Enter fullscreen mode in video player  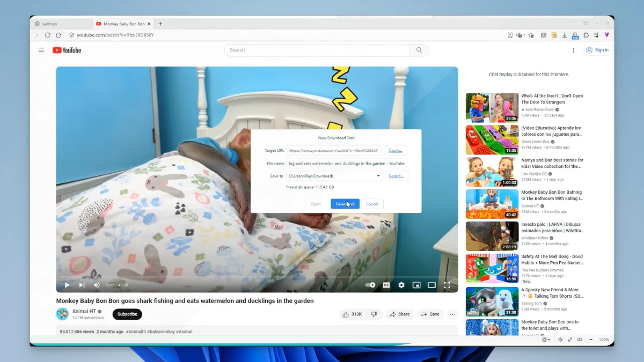(x=447, y=285)
